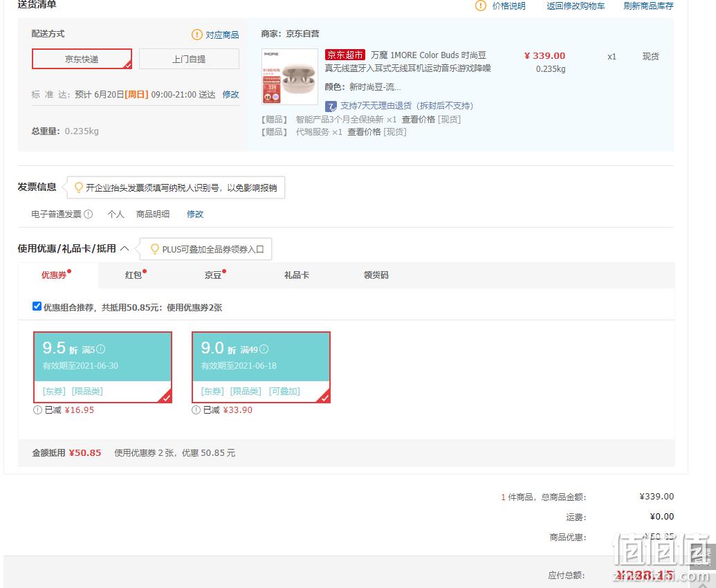Screen dimensions: 716x588
Task: Select 上门自提 pickup option
Action: coord(189,59)
